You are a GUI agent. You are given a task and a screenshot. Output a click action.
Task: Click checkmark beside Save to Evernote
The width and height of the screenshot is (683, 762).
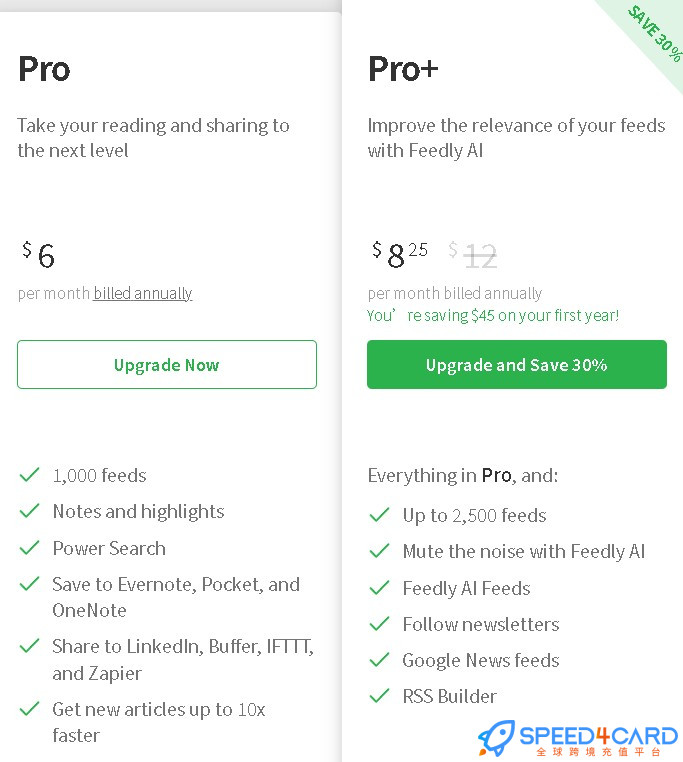[29, 584]
